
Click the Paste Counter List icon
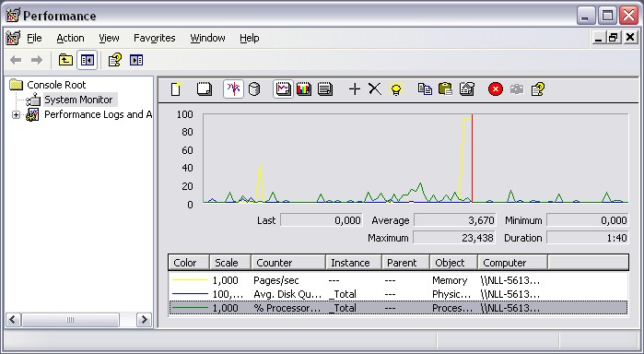click(445, 88)
